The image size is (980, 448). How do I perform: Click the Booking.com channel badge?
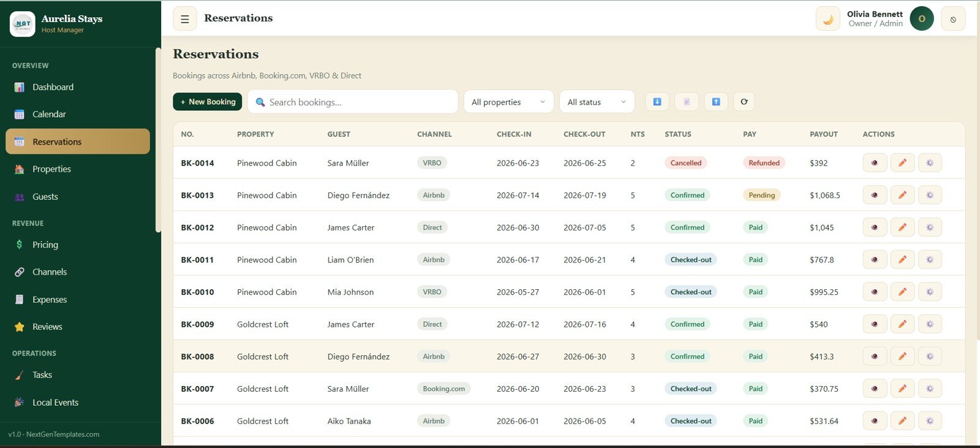(x=443, y=389)
